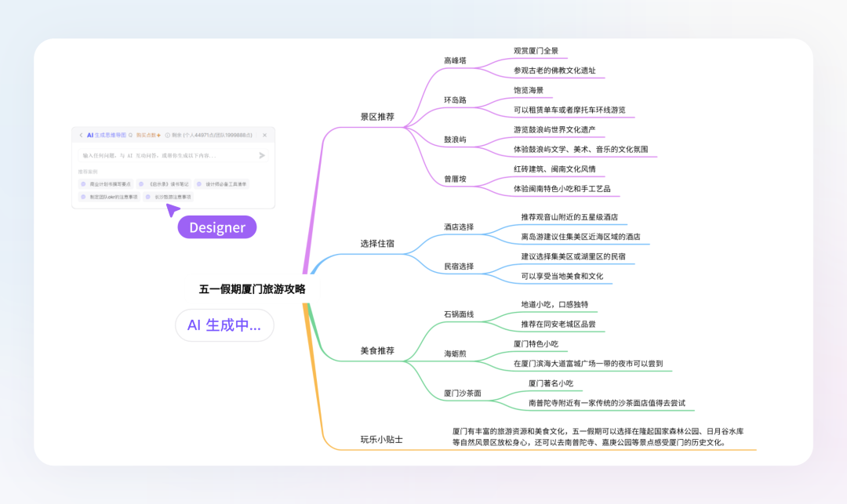
Task: Click the AI 生成中... status pill
Action: point(224,325)
